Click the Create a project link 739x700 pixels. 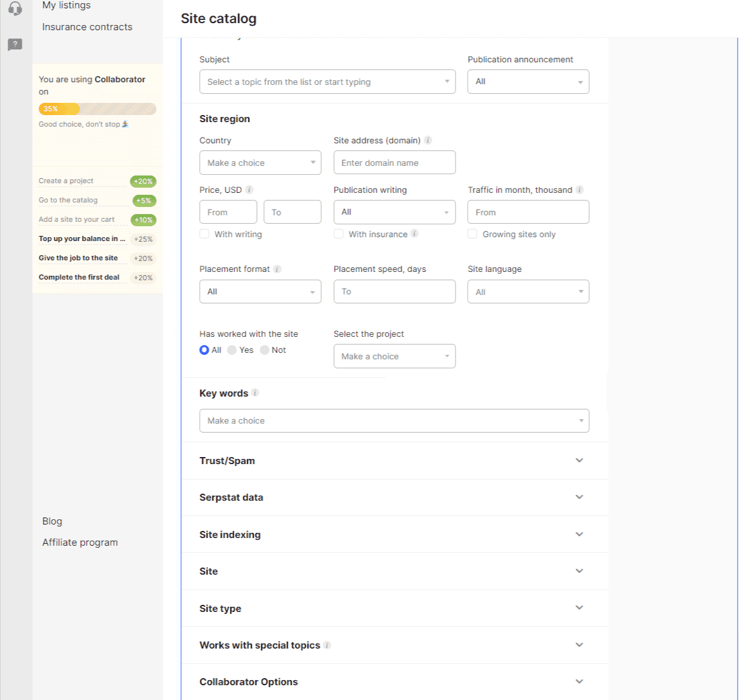click(66, 181)
